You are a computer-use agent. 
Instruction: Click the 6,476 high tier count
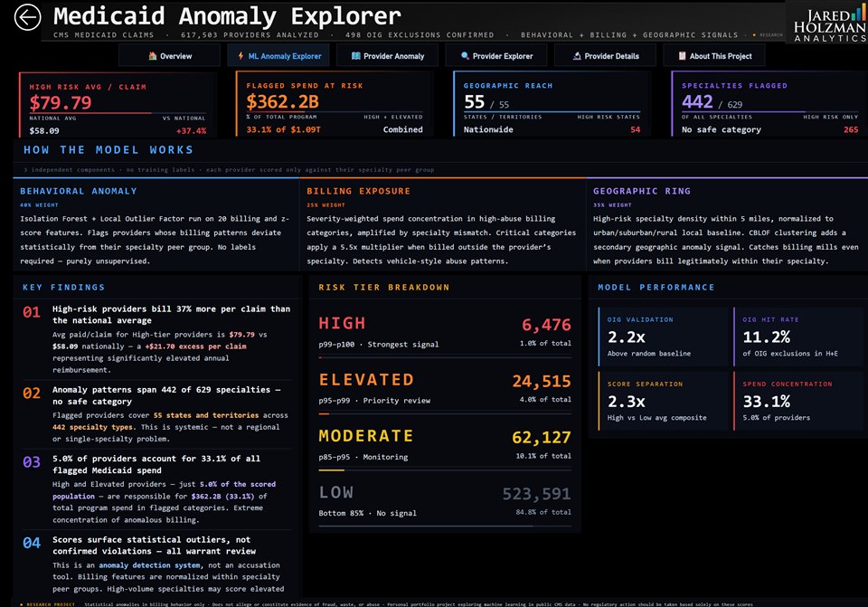pyautogui.click(x=546, y=325)
